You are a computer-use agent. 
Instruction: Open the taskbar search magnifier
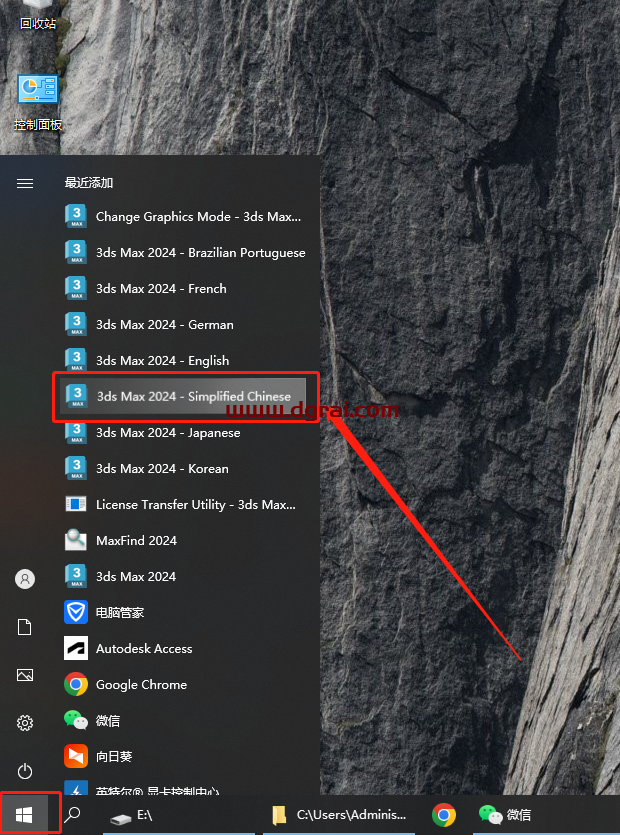[x=73, y=815]
